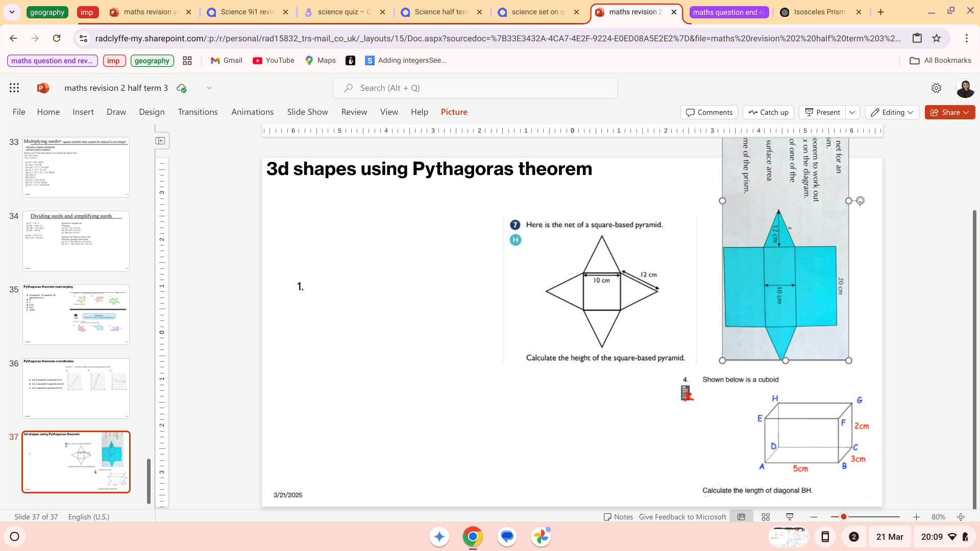Viewport: 980px width, 551px height.
Task: Pin the maths revision presentation with AutoSave toggle
Action: point(182,88)
